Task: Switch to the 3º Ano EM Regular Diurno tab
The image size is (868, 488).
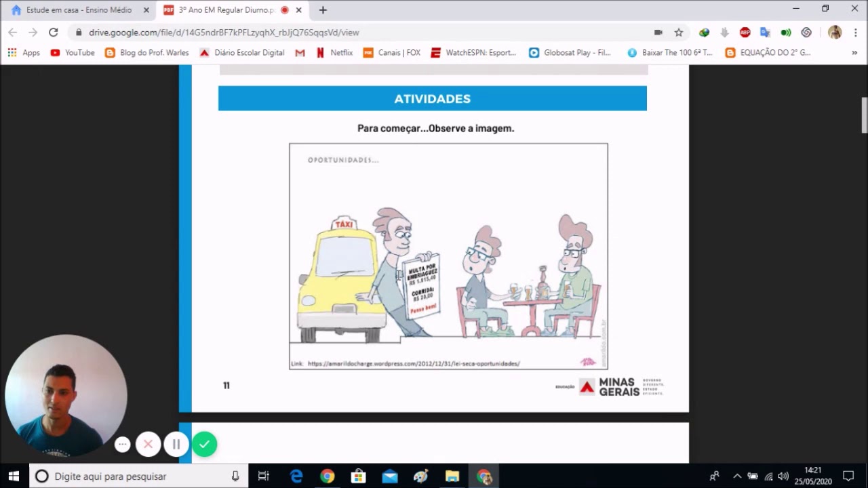Action: [x=226, y=10]
